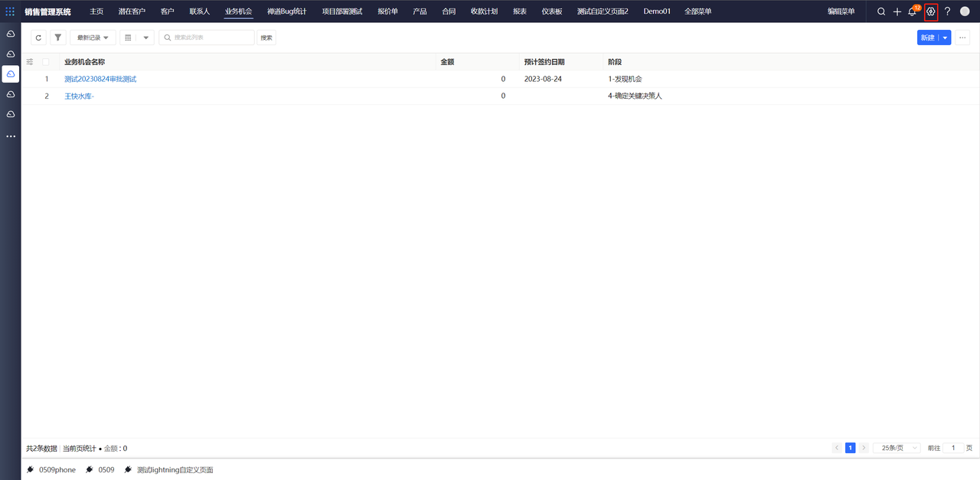Open the table view type dropdown arrow
This screenshot has height=480, width=980.
pyautogui.click(x=145, y=38)
